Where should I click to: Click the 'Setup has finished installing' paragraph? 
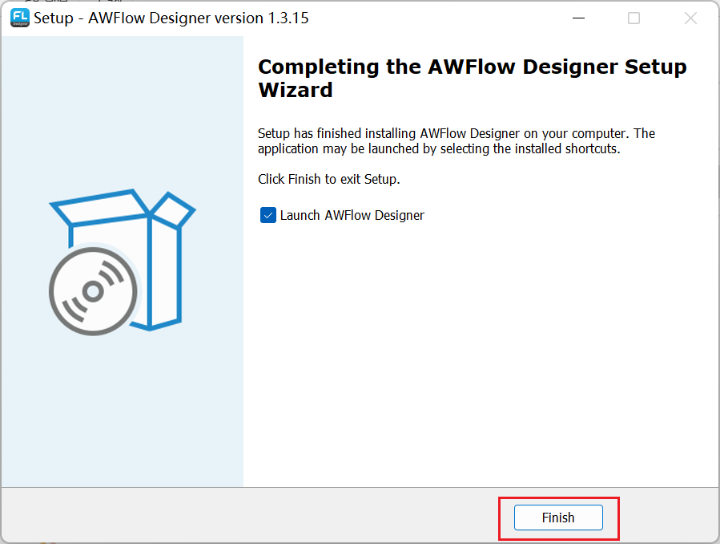point(456,141)
